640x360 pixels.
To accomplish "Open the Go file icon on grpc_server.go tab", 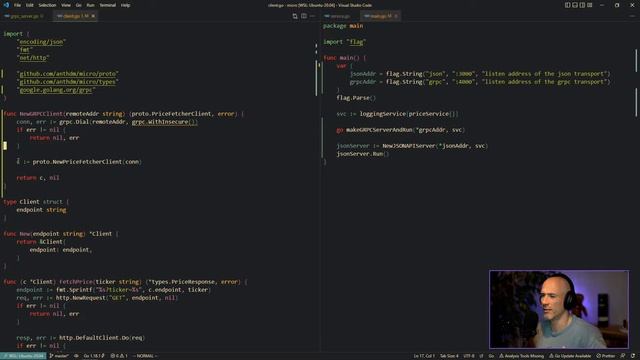I will point(7,16).
